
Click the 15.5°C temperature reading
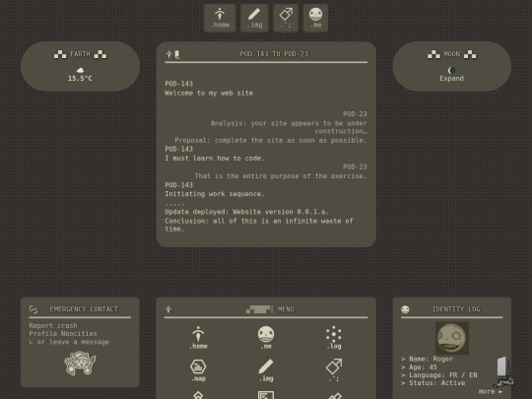pos(80,79)
